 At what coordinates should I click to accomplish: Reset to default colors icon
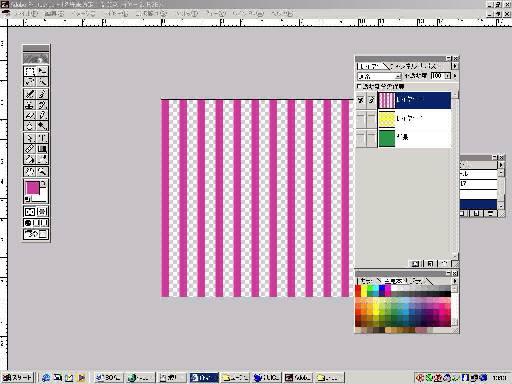pyautogui.click(x=27, y=199)
